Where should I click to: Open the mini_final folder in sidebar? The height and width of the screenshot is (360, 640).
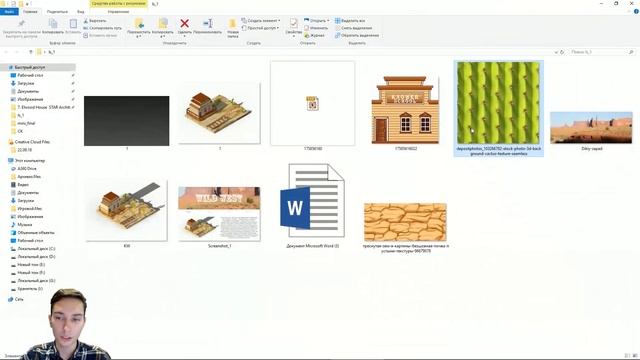[x=26, y=123]
